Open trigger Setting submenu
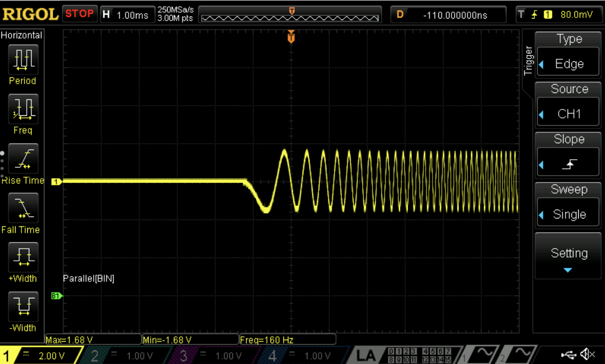 (568, 256)
